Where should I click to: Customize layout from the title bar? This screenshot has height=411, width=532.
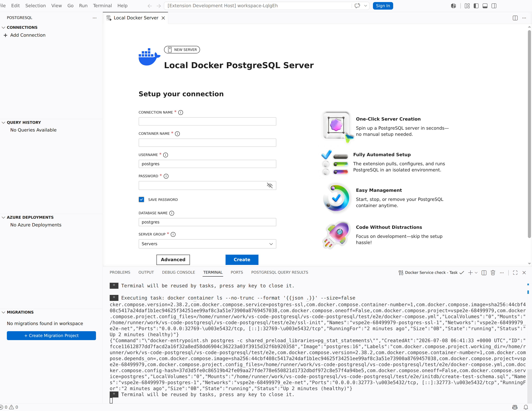467,6
